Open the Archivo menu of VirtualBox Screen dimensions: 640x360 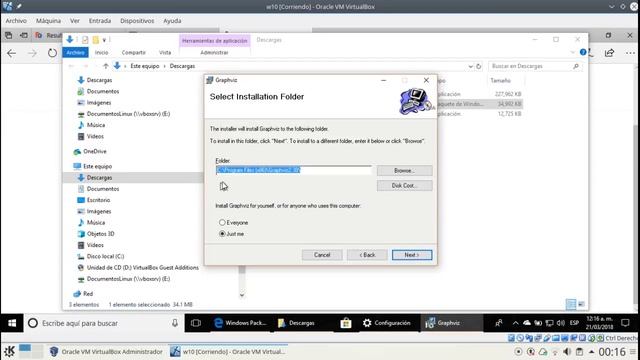point(16,21)
